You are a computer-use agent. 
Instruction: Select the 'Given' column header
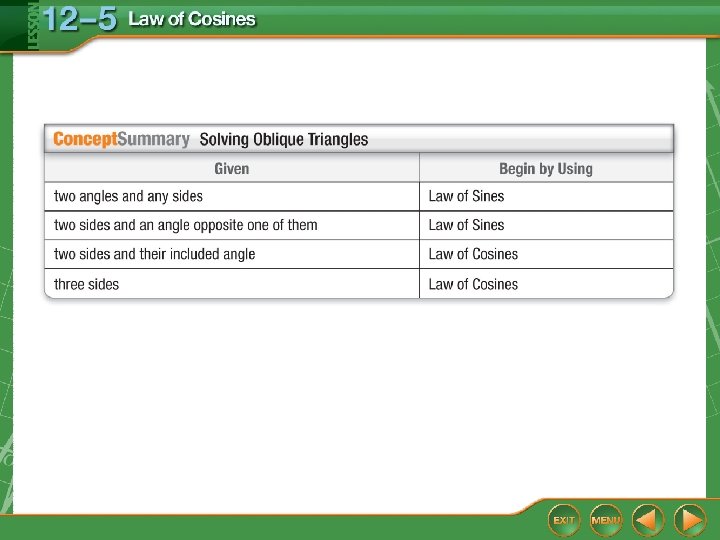(232, 169)
